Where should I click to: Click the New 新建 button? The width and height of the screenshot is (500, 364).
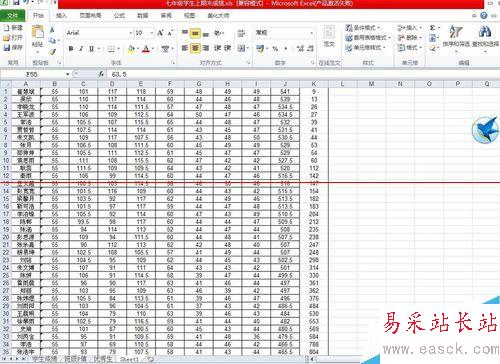[13, 28]
